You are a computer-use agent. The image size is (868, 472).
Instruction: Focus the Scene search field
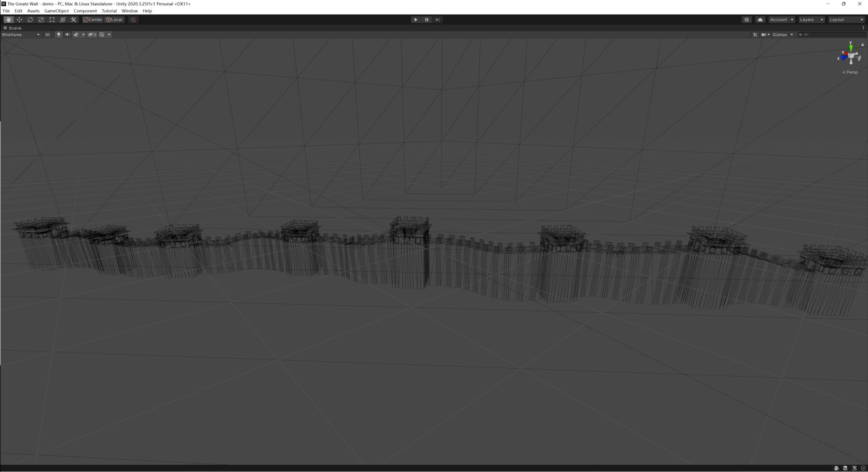pos(832,35)
